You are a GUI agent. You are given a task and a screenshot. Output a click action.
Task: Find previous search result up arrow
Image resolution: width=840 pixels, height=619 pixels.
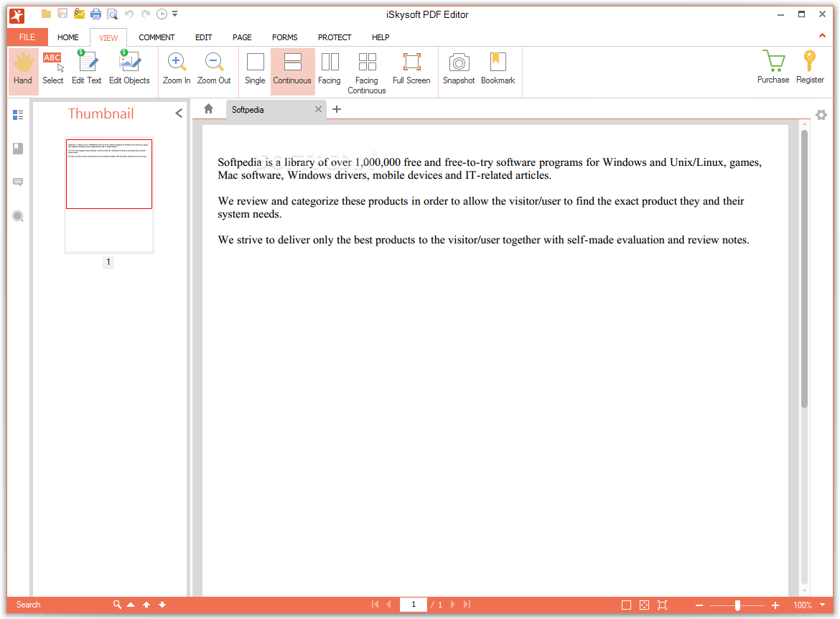[x=146, y=605]
